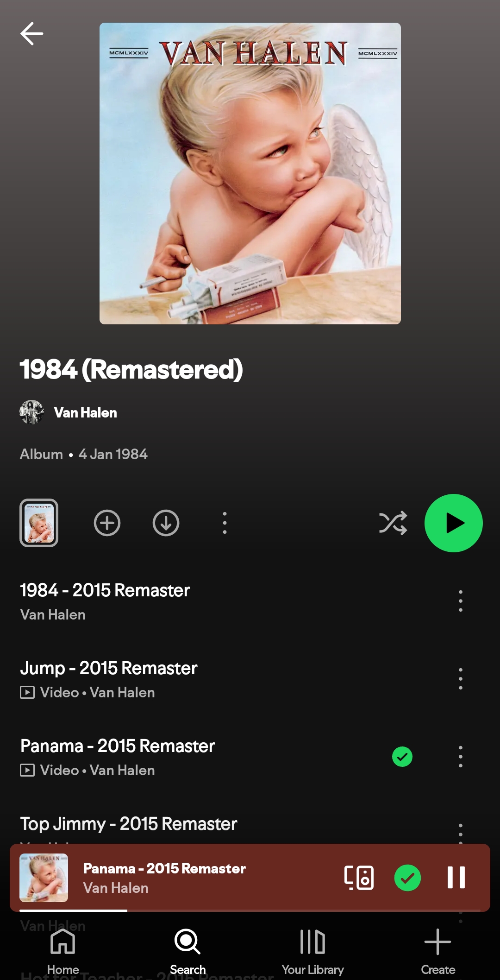Open options for Jump - 2015 Remaster
The image size is (500, 980).
(x=460, y=679)
